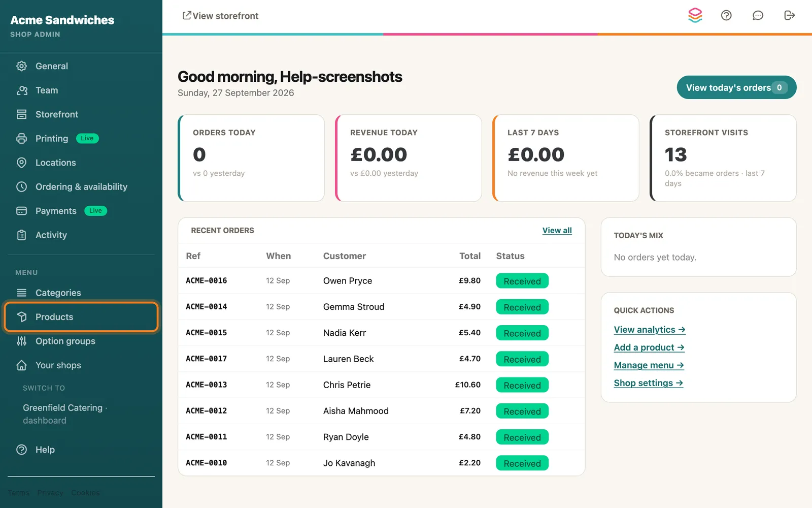Click customer name Gemma Stroud

click(354, 307)
